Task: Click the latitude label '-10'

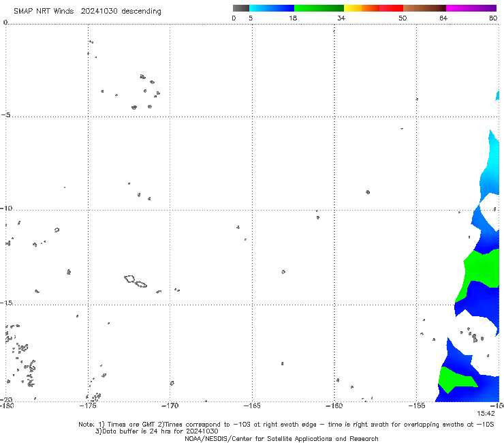Action: tap(6, 208)
